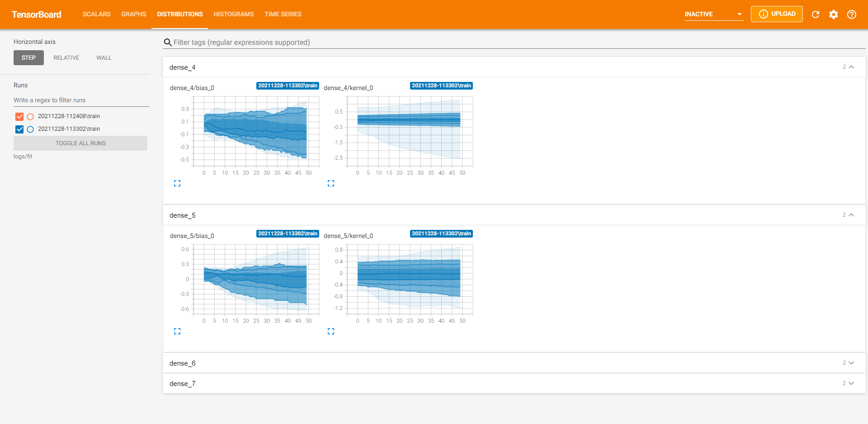Click the UPLOAD button
Image resolution: width=868 pixels, height=424 pixels.
point(777,14)
